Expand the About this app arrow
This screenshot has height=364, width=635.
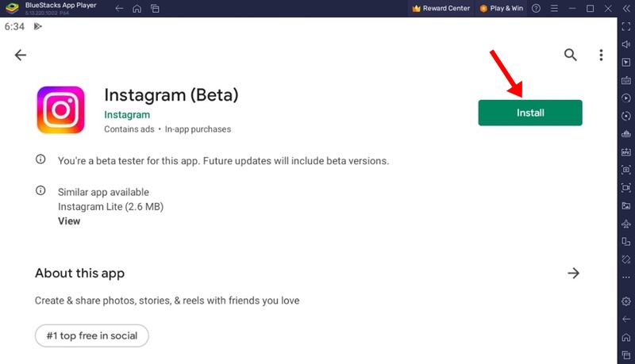click(x=573, y=274)
